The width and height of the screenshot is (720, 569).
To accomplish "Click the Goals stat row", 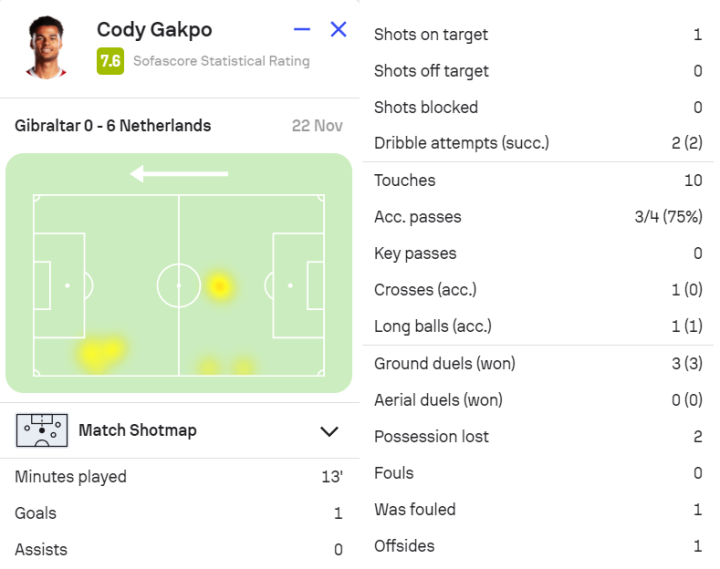I will pos(178,513).
